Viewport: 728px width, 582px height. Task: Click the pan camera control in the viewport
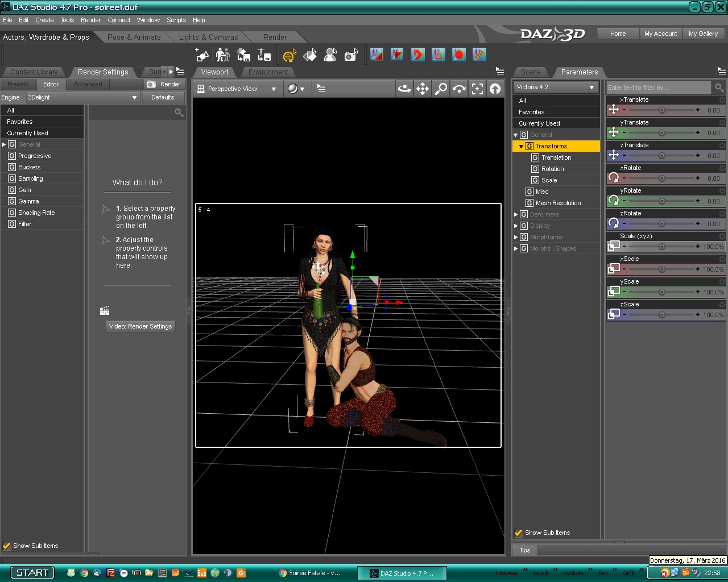click(x=423, y=89)
